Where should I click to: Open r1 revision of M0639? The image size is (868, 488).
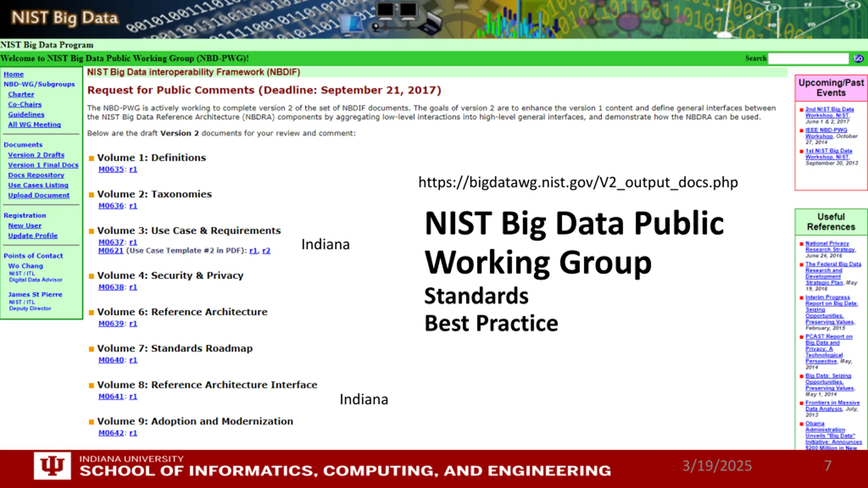click(x=133, y=324)
